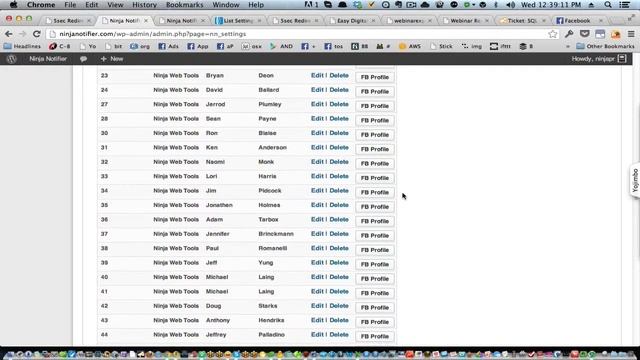
Task: Bookmark this page with the star icon
Action: (x=553, y=34)
